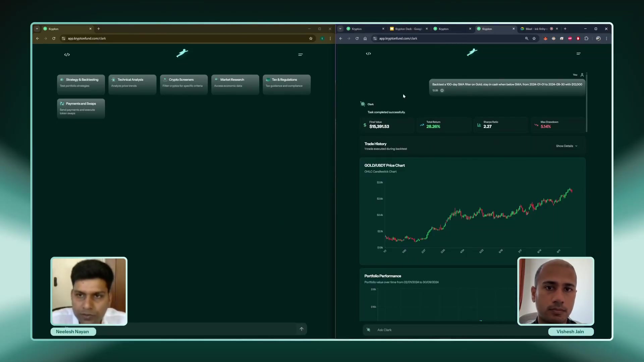
Task: Open code view icon in left window
Action: [x=67, y=55]
